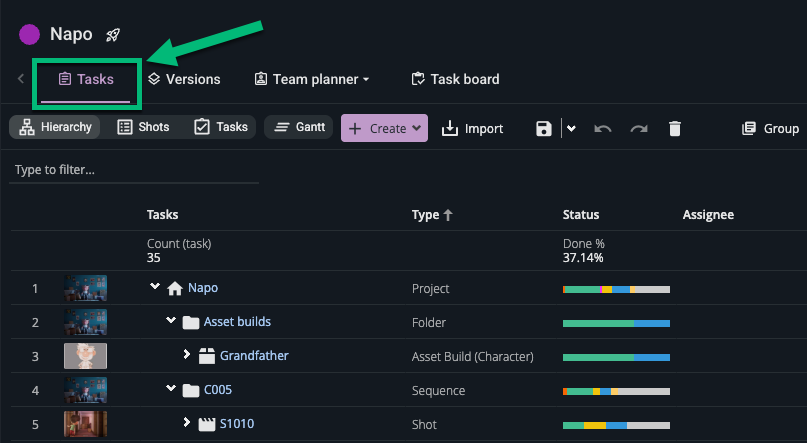Viewport: 807px width, 443px height.
Task: Click the C005 status progress bar
Action: 617,392
